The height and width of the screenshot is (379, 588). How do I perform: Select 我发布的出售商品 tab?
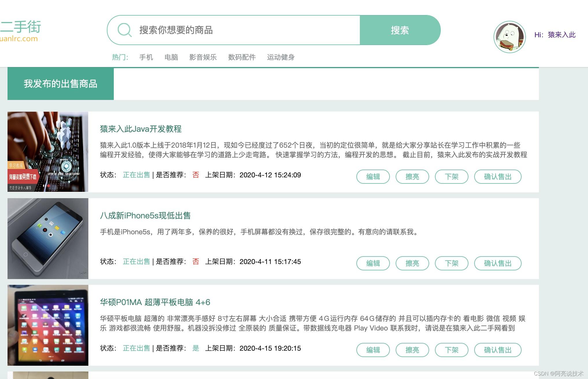click(x=61, y=84)
